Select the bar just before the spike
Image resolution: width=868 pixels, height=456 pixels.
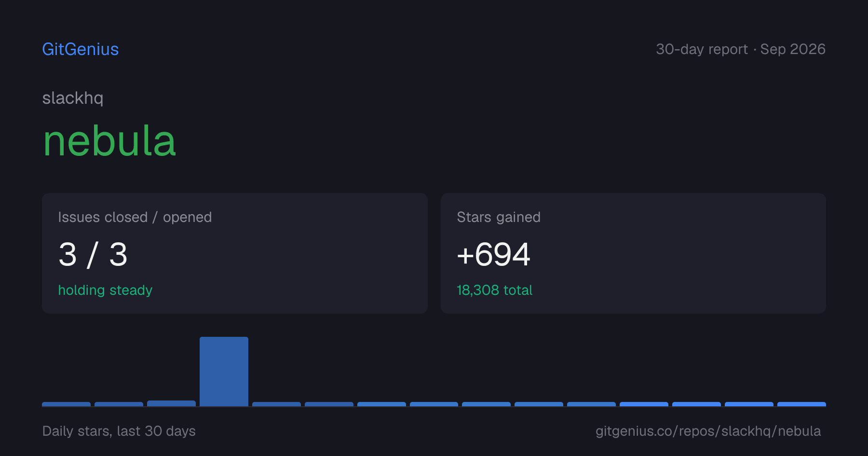[171, 403]
